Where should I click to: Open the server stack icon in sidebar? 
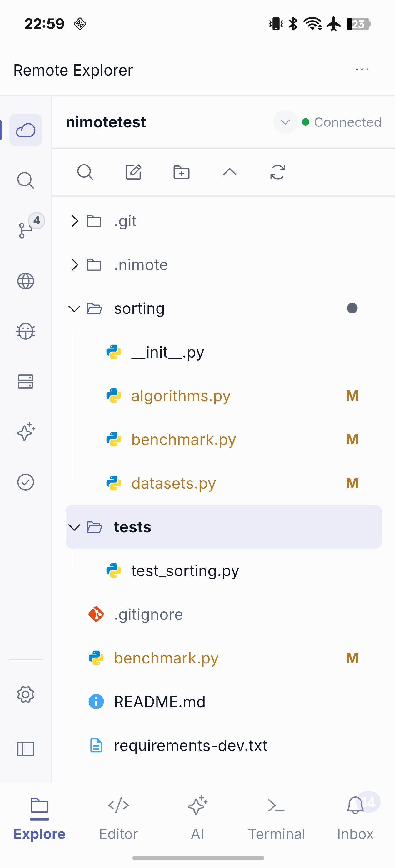coord(26,382)
